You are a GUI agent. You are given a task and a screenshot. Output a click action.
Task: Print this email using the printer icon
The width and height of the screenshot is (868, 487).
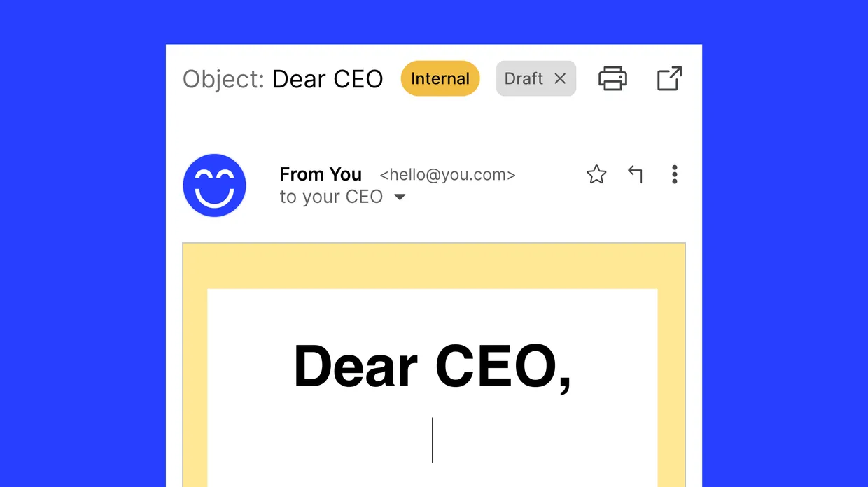coord(612,78)
